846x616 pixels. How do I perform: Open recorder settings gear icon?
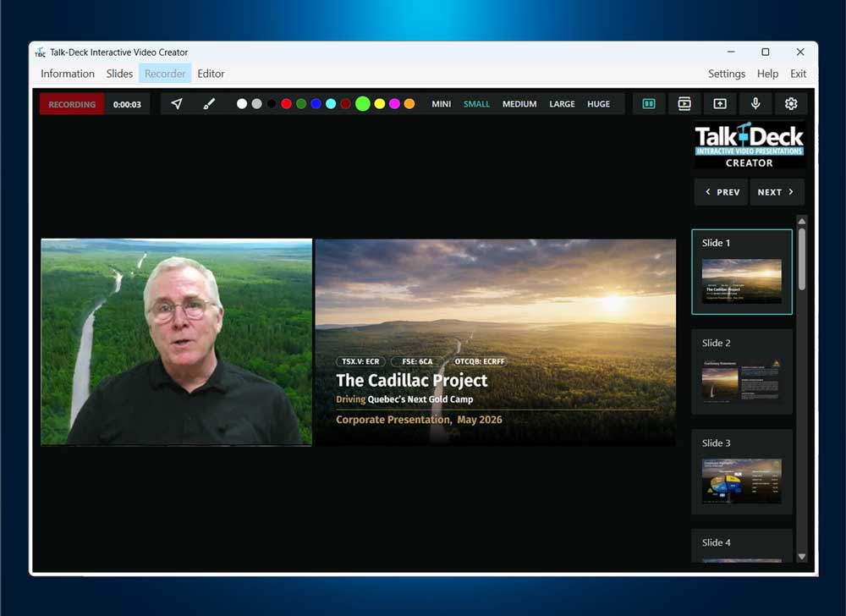791,103
